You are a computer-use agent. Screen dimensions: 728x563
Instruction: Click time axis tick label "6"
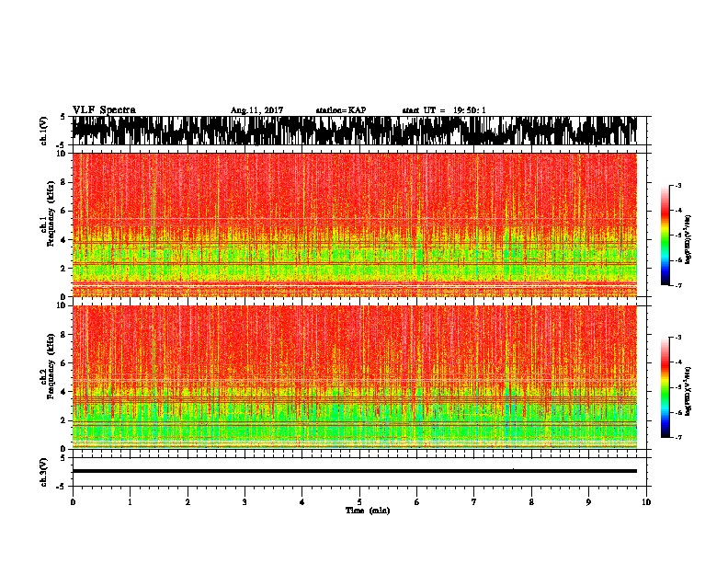coord(417,502)
